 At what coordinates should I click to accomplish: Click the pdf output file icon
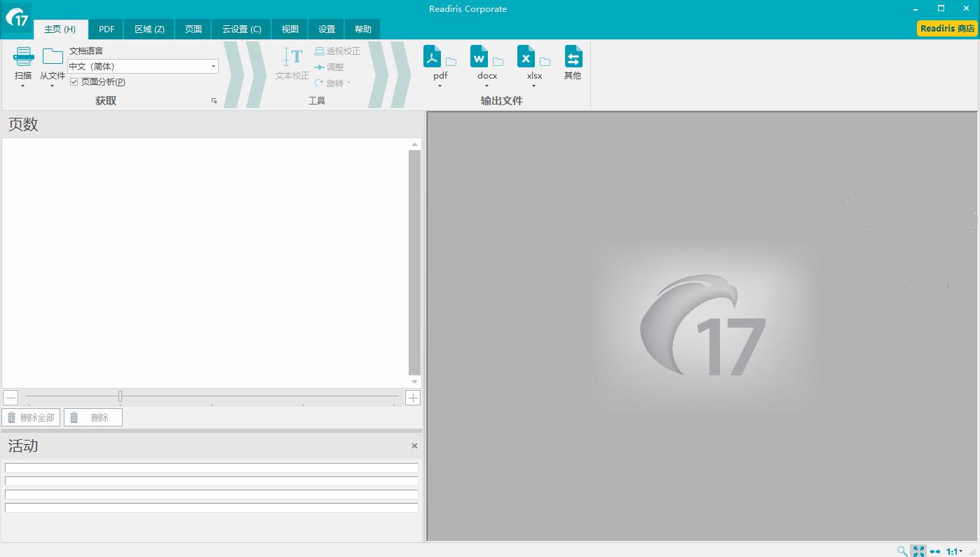pos(433,57)
